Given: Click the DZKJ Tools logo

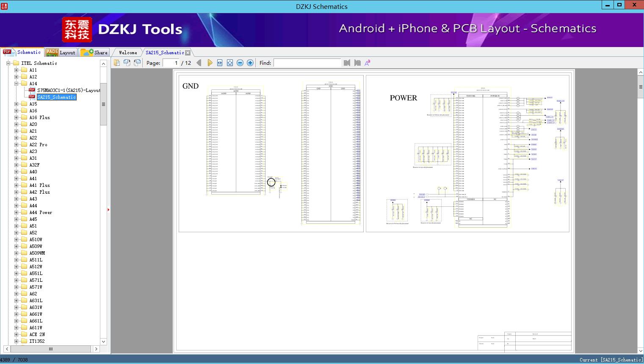Looking at the screenshot, I should 123,29.
